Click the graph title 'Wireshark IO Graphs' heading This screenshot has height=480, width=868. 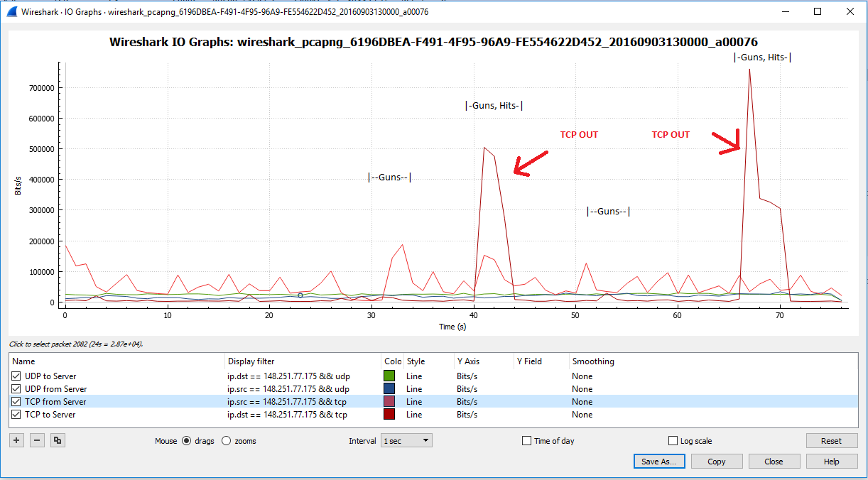click(434, 42)
